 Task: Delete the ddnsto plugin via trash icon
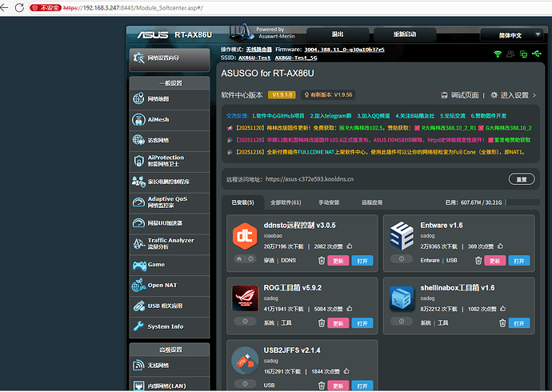322,261
